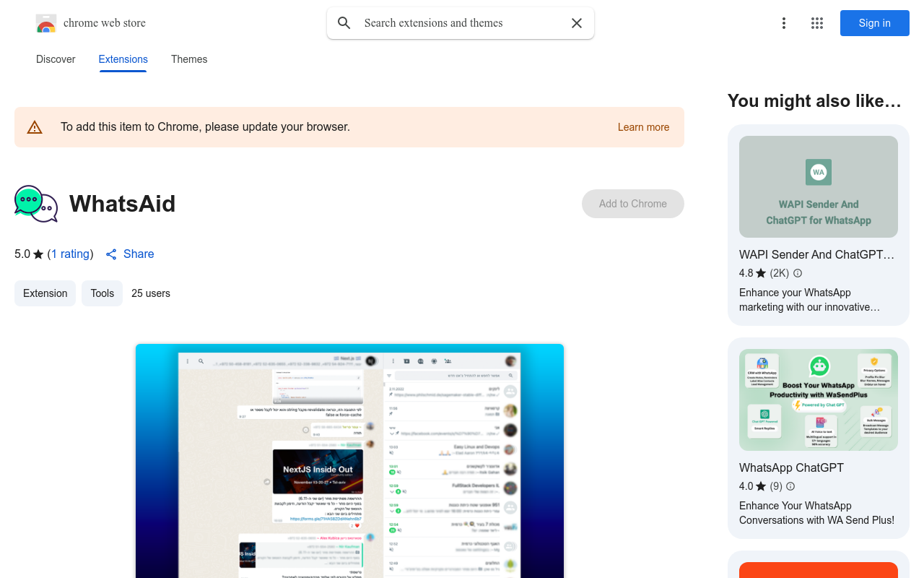Viewport: 924px width, 578px height.
Task: Open the 1 rating link
Action: pos(70,254)
